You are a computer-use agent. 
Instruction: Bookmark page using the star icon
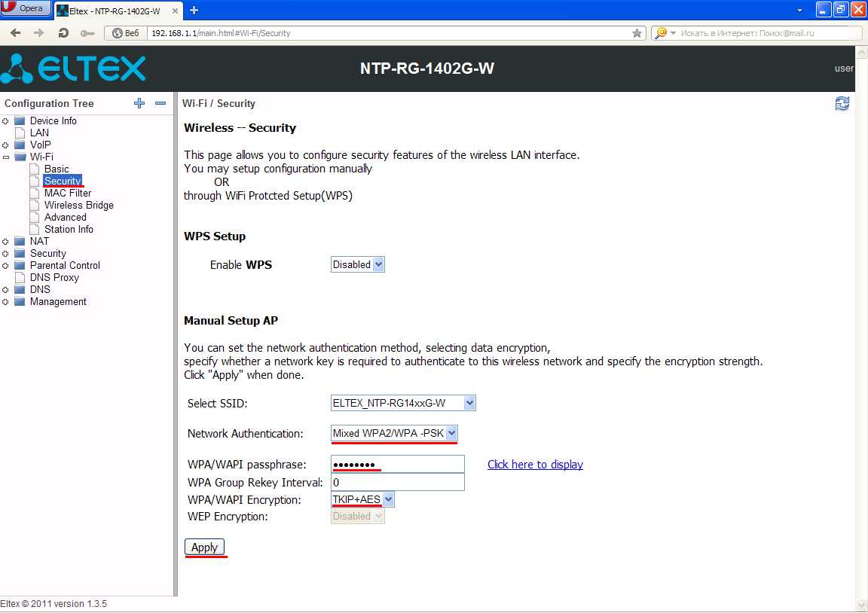[637, 33]
